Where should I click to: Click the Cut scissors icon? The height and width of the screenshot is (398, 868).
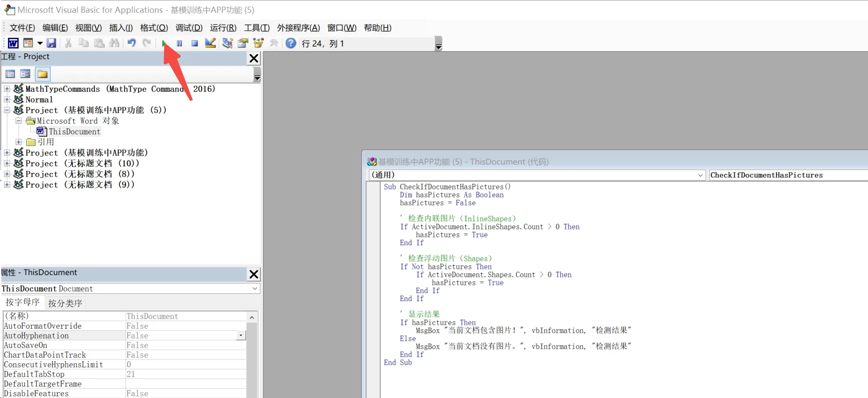(x=68, y=43)
